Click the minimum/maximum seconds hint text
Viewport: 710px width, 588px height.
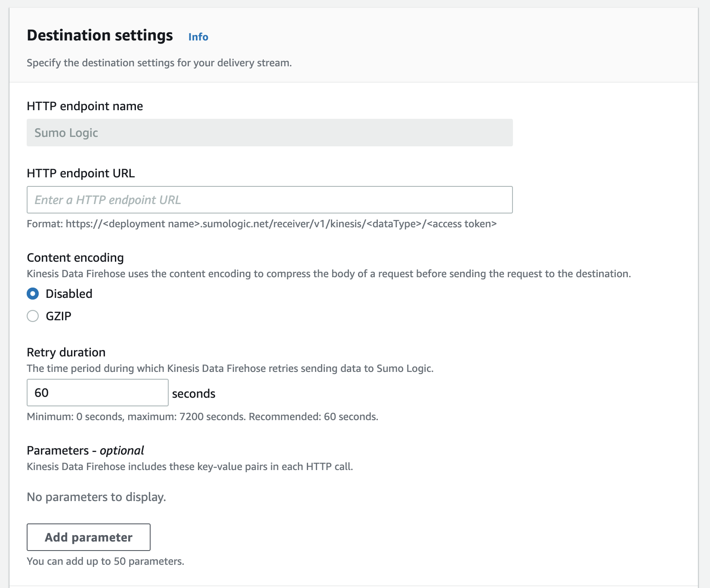click(202, 417)
